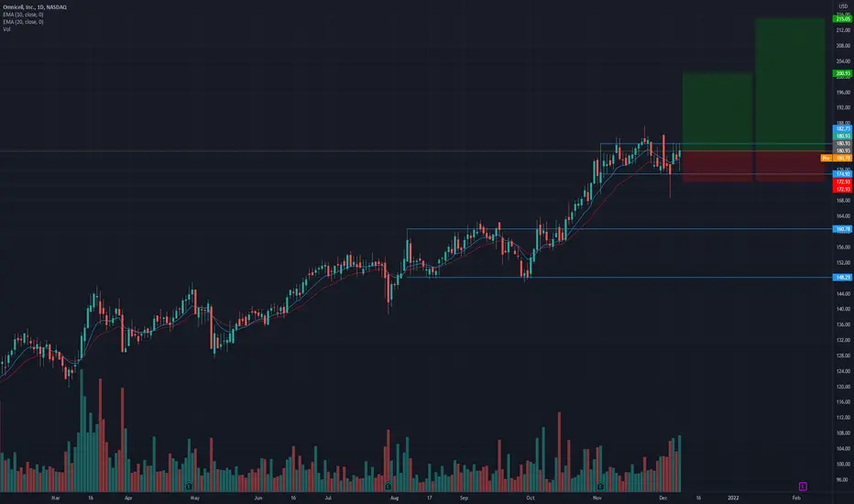Click the earnings marker icon near Nov

[600, 486]
